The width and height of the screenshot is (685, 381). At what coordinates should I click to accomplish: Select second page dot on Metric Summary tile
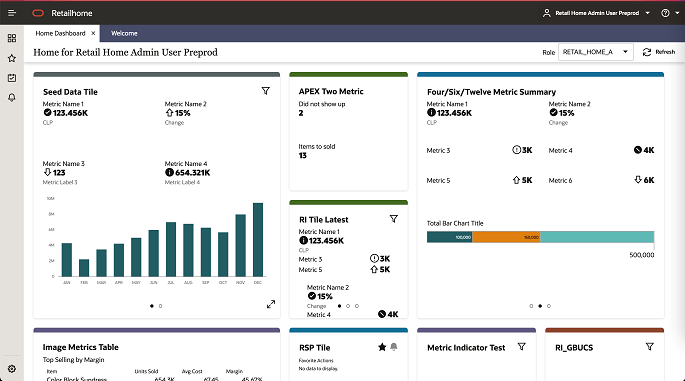(x=540, y=306)
